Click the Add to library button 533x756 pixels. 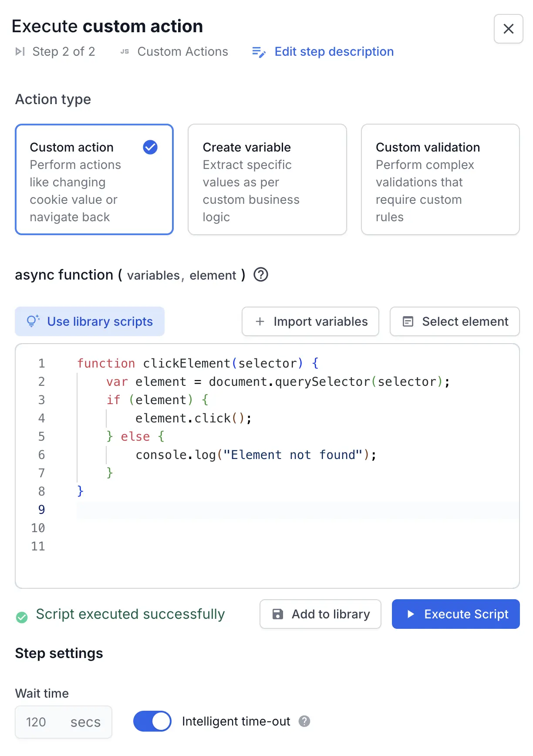[320, 614]
